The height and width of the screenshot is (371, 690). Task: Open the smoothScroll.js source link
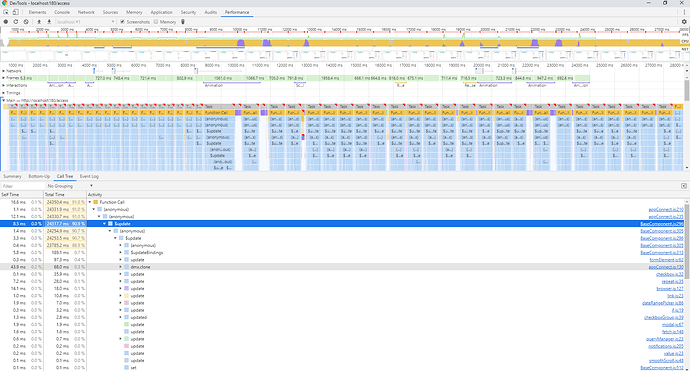click(666, 360)
